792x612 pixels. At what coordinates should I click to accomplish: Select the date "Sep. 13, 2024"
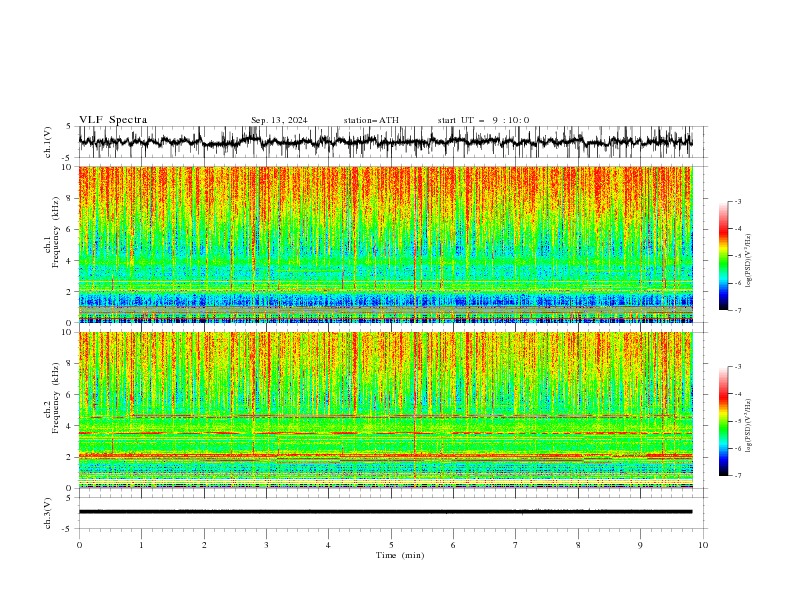pyautogui.click(x=279, y=120)
